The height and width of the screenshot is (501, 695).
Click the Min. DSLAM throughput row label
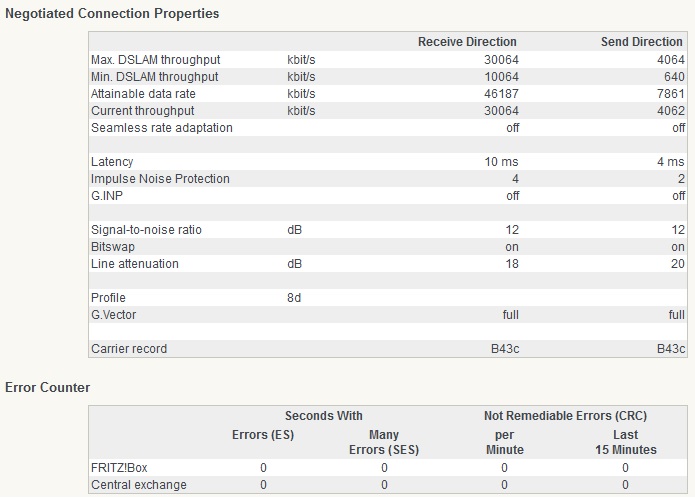(154, 77)
